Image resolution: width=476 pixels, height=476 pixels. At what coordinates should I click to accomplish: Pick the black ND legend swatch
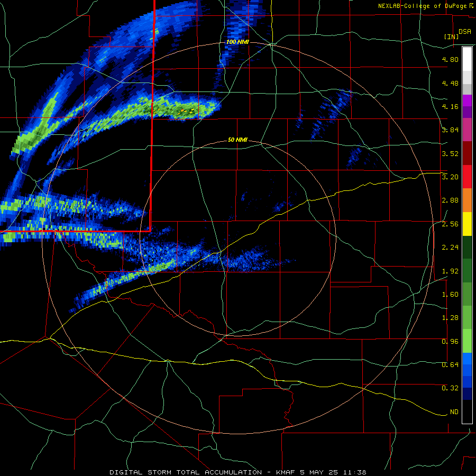coord(467,411)
